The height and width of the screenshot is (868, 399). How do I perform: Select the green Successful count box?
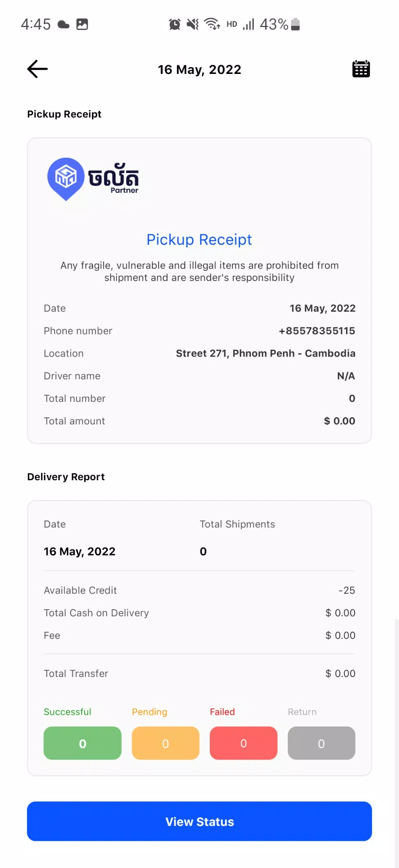click(x=83, y=743)
